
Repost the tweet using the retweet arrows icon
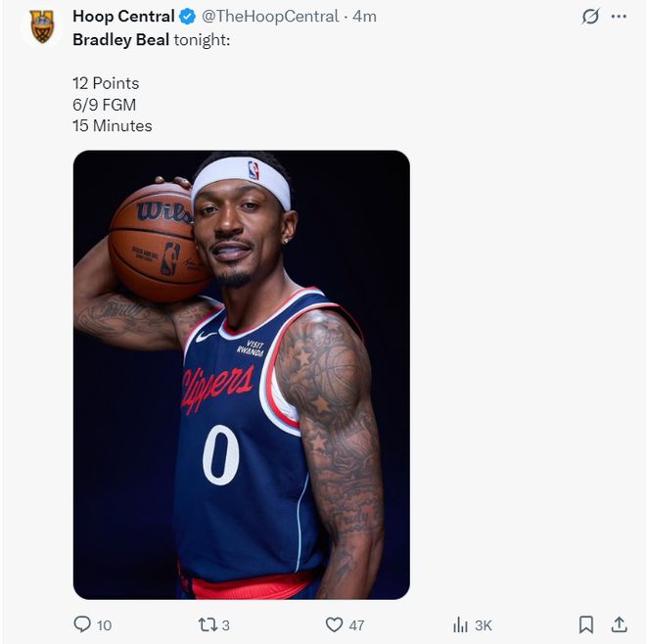(207, 624)
